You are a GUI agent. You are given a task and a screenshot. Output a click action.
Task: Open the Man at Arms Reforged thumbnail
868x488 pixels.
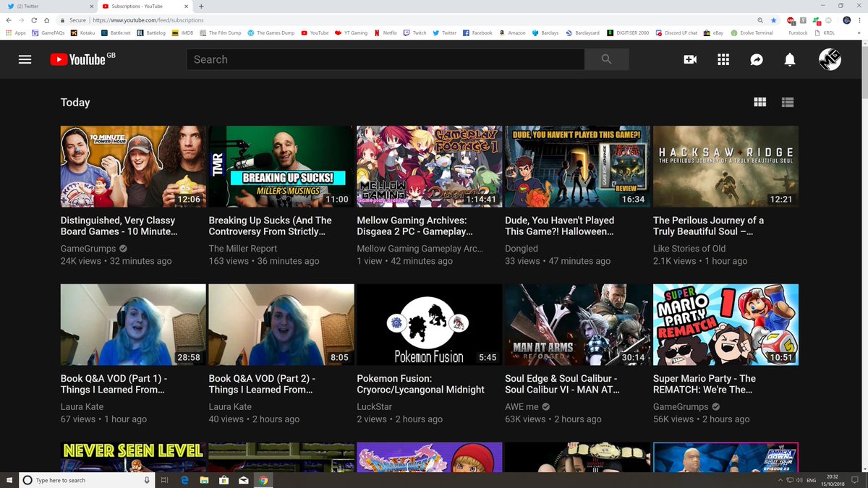coord(577,325)
